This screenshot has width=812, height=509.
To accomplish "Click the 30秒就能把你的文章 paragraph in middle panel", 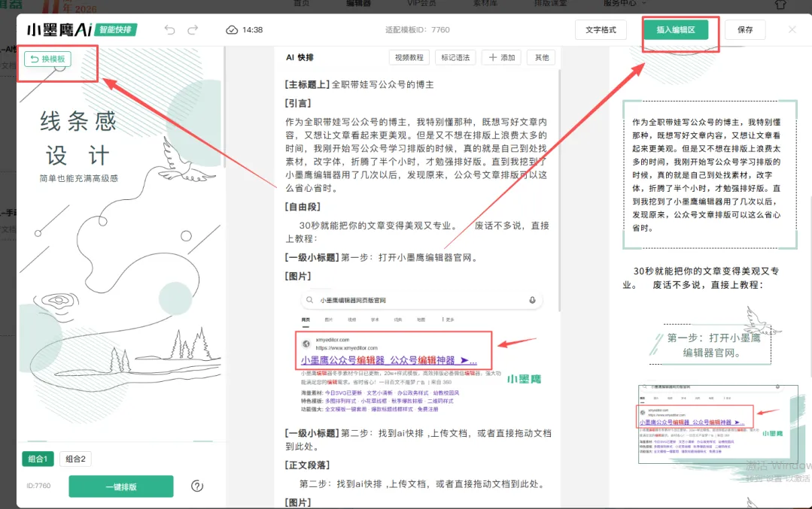I will [418, 232].
